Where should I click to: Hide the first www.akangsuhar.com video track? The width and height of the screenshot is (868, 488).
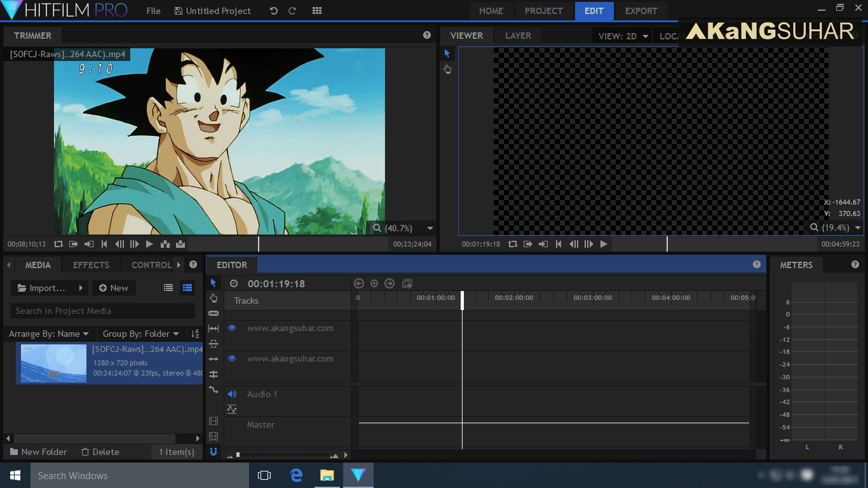click(232, 328)
